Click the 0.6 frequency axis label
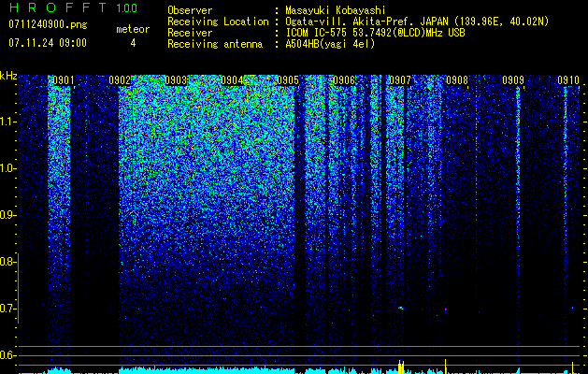Image resolution: width=588 pixels, height=374 pixels. click(x=7, y=355)
